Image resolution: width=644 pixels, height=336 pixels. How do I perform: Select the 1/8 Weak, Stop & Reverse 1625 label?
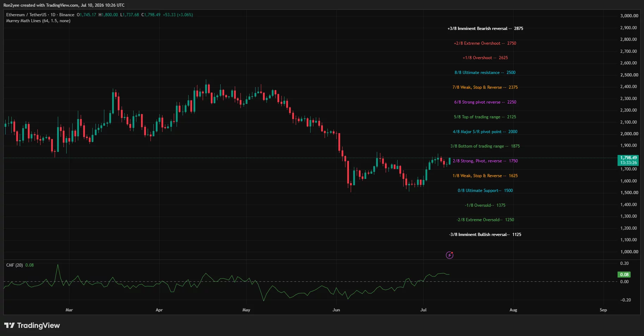tap(485, 176)
